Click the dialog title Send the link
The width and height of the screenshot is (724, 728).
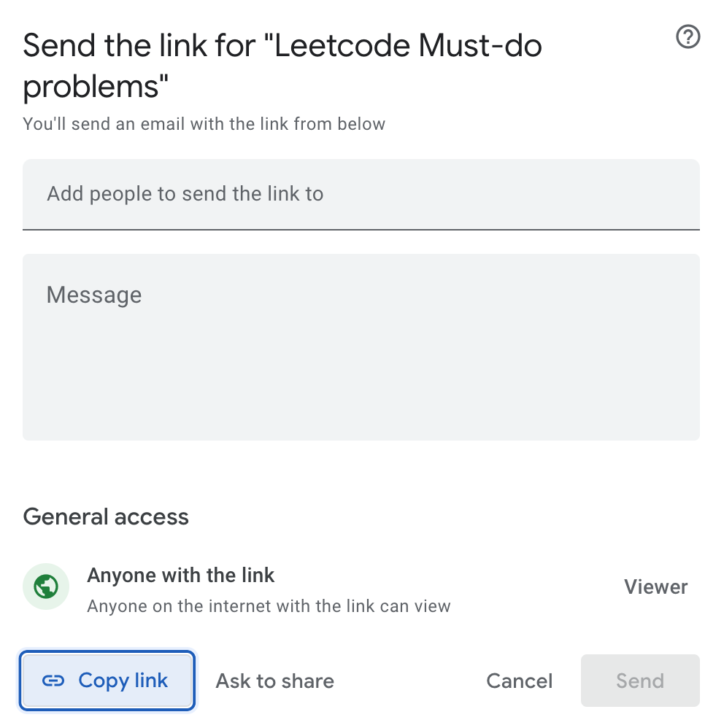pyautogui.click(x=282, y=45)
